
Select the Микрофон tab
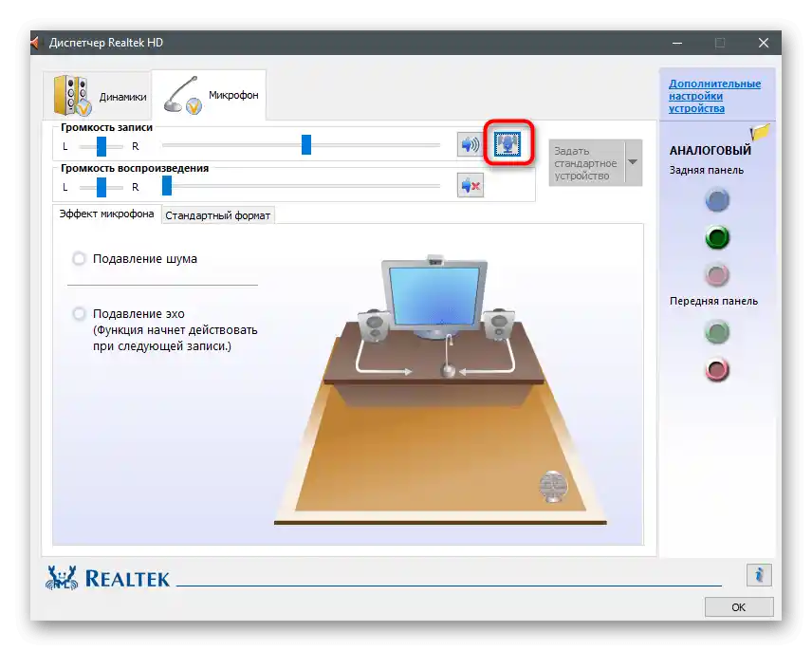click(x=209, y=95)
